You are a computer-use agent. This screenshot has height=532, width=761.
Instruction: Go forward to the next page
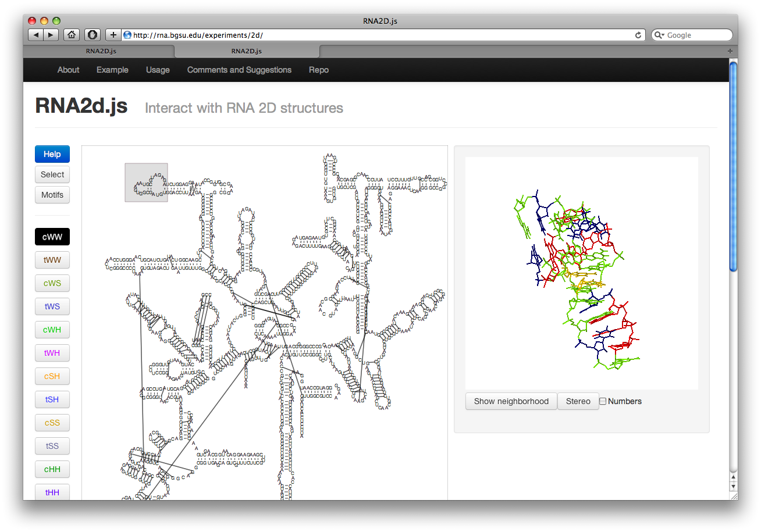[x=51, y=35]
